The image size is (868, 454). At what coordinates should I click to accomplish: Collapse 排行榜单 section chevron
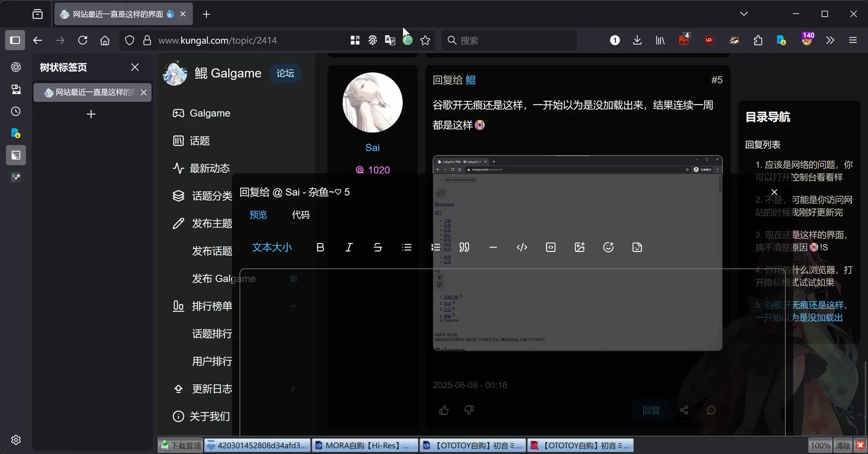point(293,306)
